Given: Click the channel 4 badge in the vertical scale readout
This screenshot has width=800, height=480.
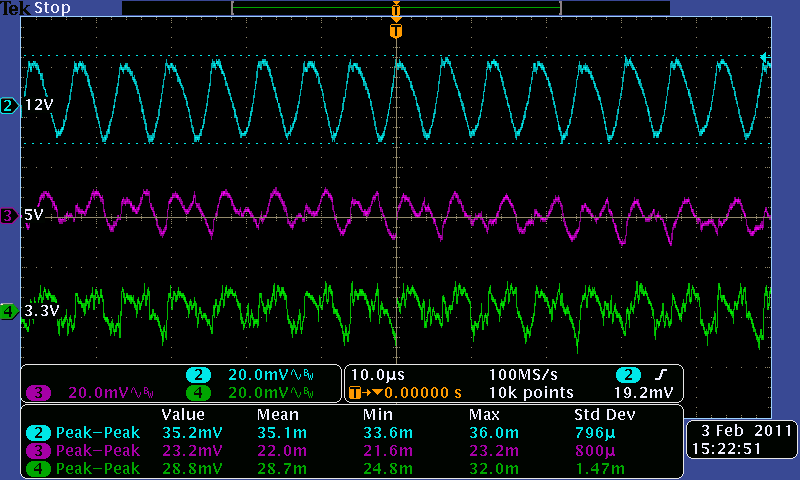Looking at the screenshot, I should 198,393.
